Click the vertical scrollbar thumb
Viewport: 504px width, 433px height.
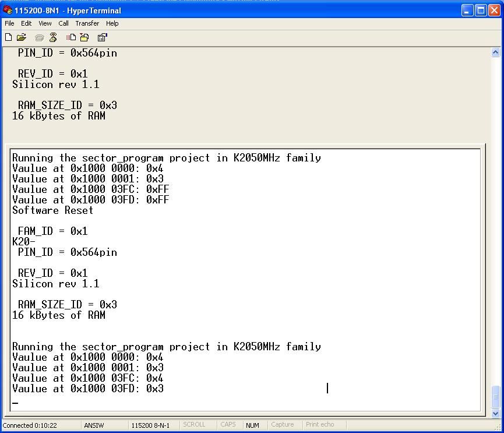495,397
